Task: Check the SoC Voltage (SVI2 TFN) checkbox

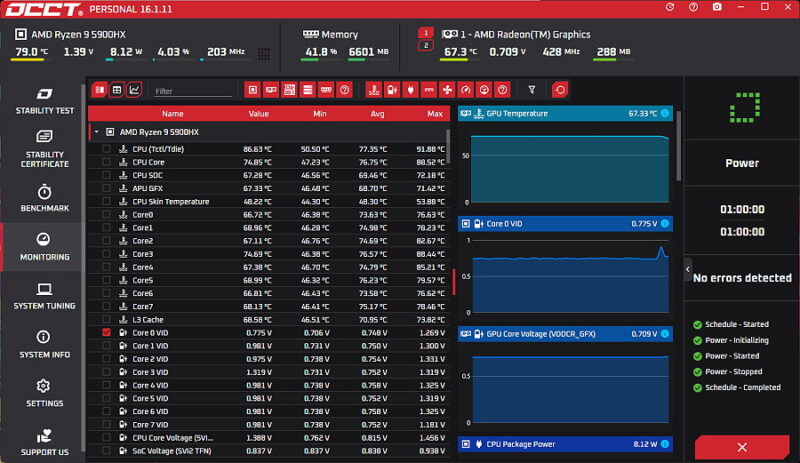Action: [106, 451]
